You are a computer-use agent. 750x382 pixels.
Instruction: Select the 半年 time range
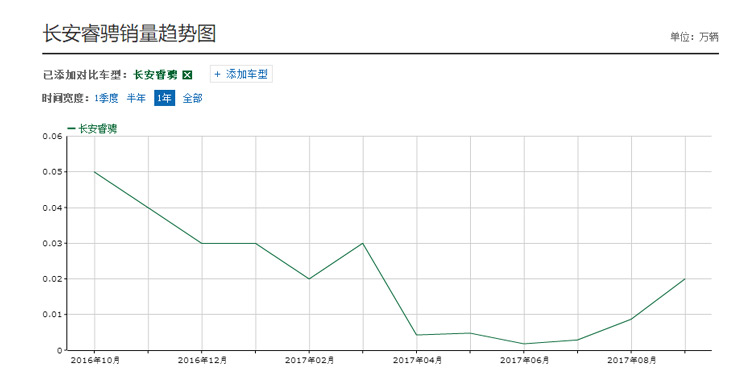(x=136, y=98)
